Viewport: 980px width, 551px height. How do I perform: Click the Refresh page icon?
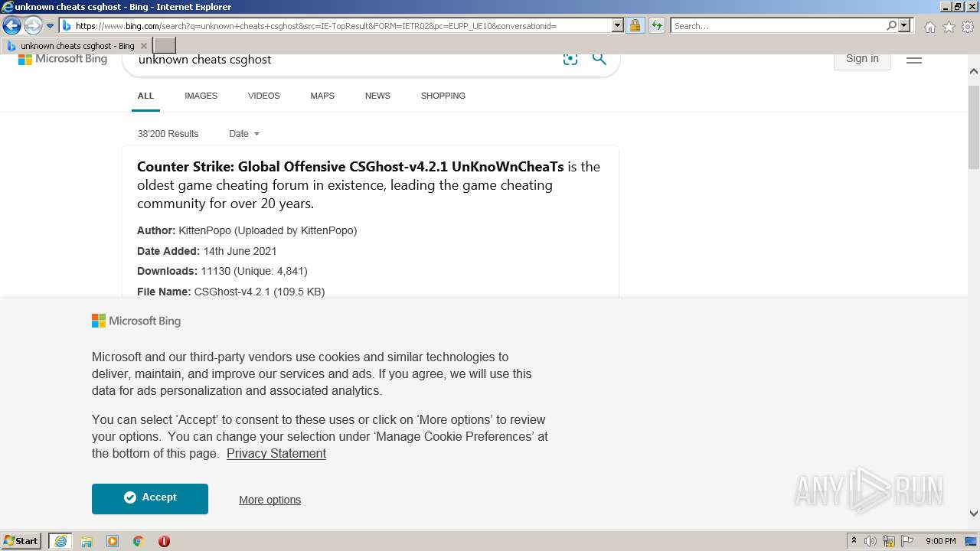pyautogui.click(x=657, y=26)
